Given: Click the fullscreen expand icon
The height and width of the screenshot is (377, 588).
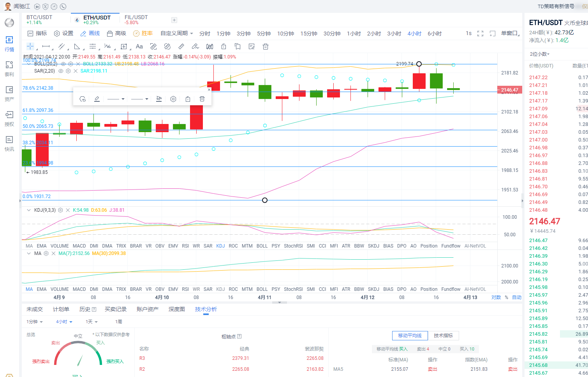Looking at the screenshot, I should 480,34.
